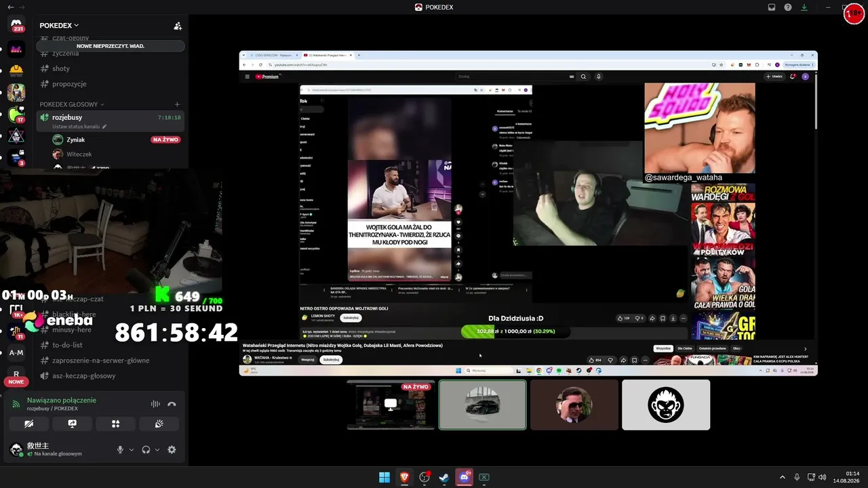Open activities button in voice panel
The image size is (868, 488).
tap(115, 424)
